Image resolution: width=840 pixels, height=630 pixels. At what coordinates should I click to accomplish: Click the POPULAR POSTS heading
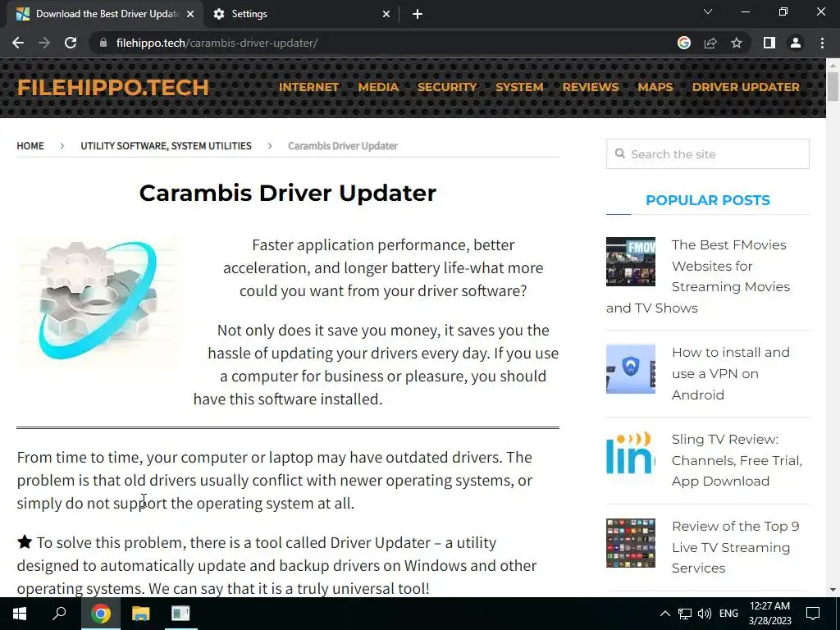(x=708, y=200)
